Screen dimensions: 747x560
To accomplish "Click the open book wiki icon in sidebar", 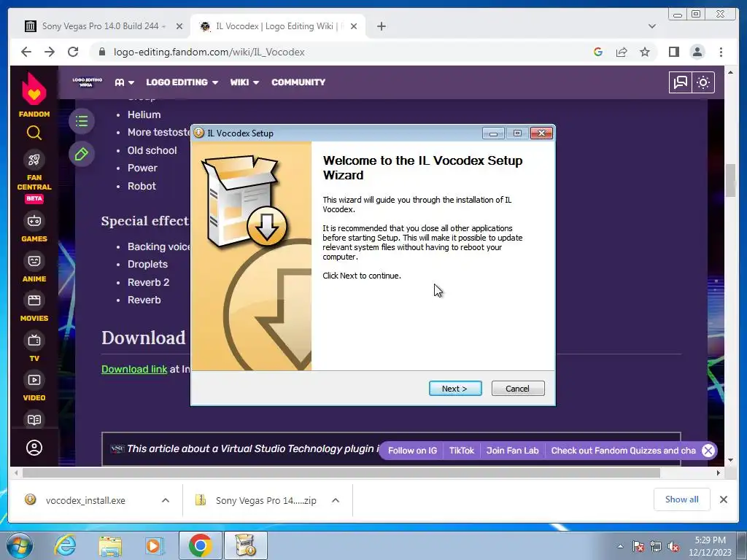I will pyautogui.click(x=34, y=420).
